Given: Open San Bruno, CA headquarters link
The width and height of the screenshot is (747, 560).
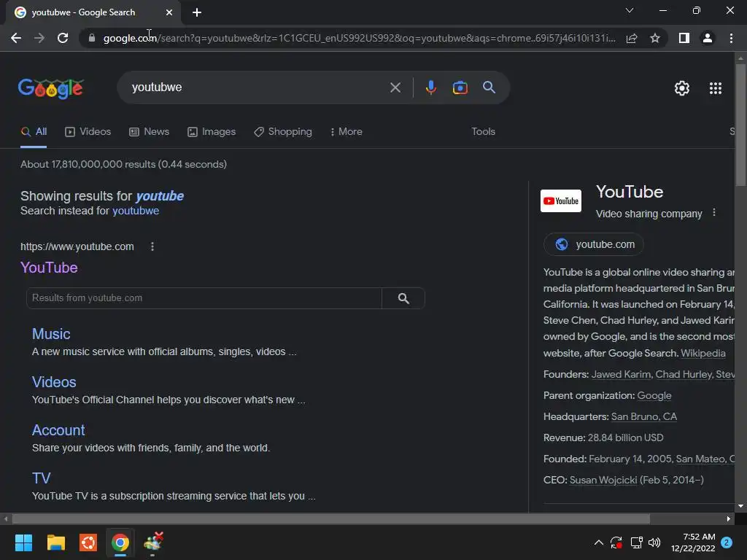Looking at the screenshot, I should [x=643, y=416].
